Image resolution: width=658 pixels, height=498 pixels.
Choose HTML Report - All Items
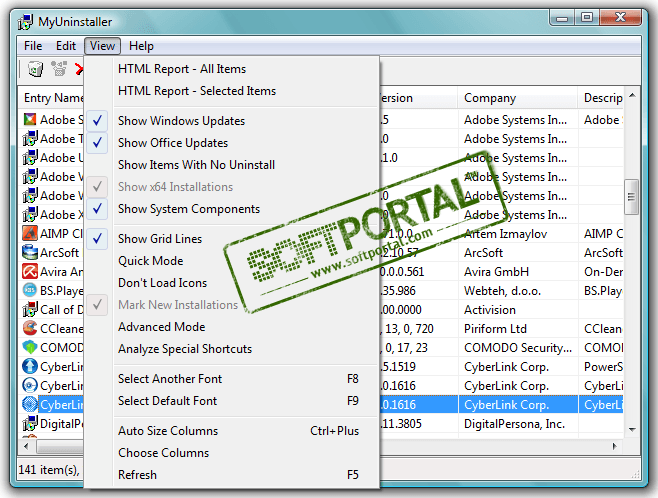click(231, 69)
